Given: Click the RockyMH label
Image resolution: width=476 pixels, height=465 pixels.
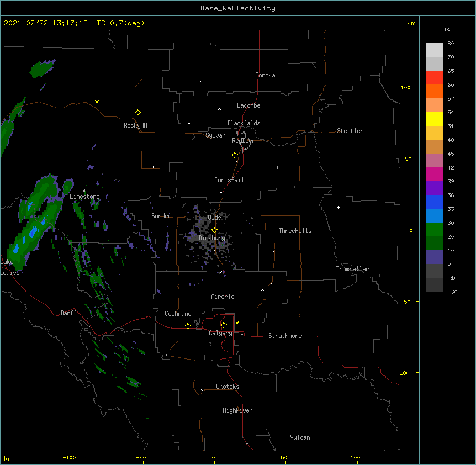Looking at the screenshot, I should point(135,125).
